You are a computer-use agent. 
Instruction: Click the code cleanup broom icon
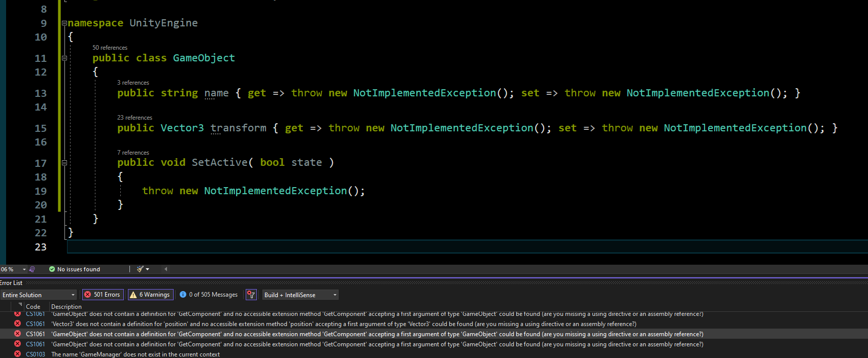[x=141, y=269]
